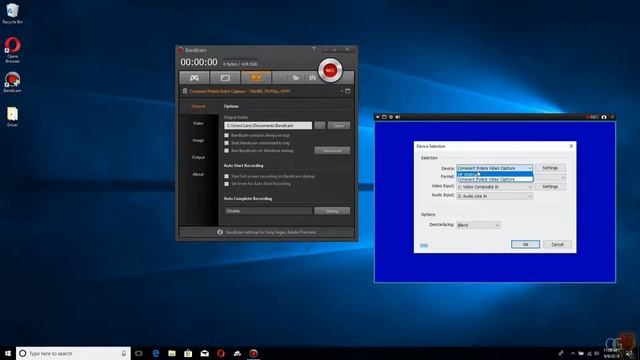
Task: Open the Audio Input dropdown
Action: coord(494,196)
